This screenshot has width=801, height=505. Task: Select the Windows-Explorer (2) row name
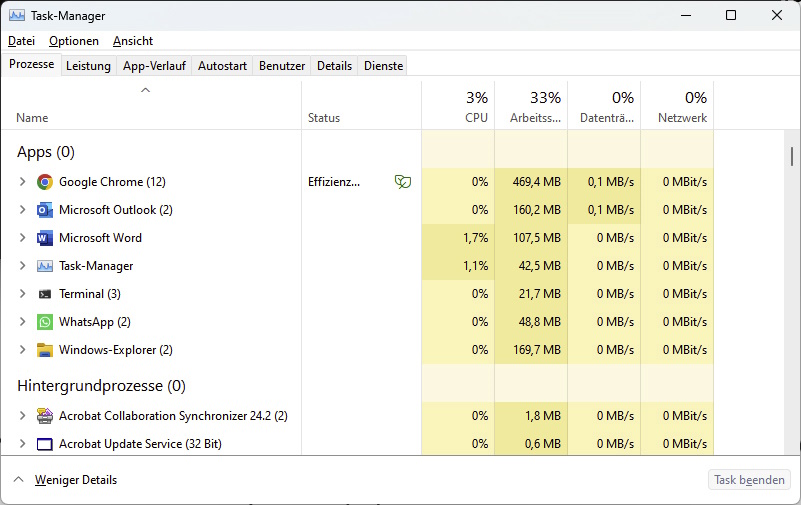(x=116, y=350)
